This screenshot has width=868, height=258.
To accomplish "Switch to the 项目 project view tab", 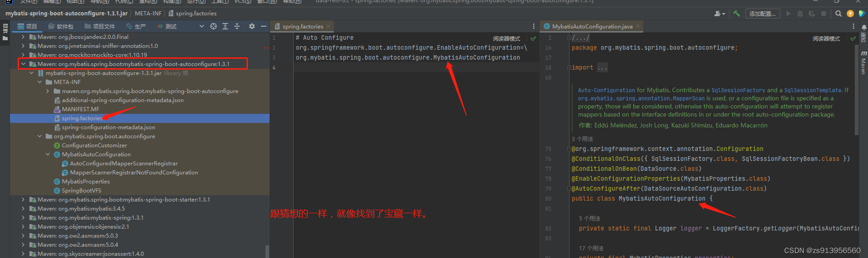I will pos(28,26).
